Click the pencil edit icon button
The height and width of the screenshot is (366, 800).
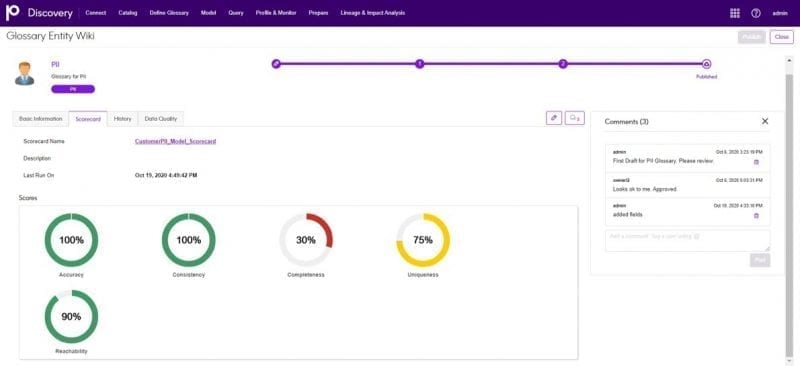coord(554,118)
